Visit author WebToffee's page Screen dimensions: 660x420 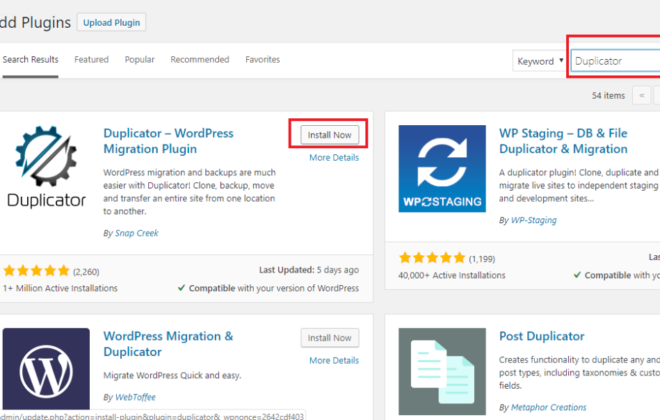click(x=135, y=397)
